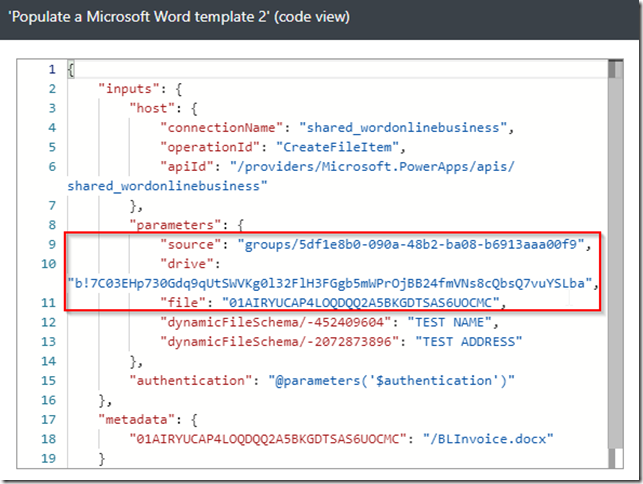
Task: Click the "/providers/Microsoft.PowerApps/apis/ value
Action: point(372,167)
